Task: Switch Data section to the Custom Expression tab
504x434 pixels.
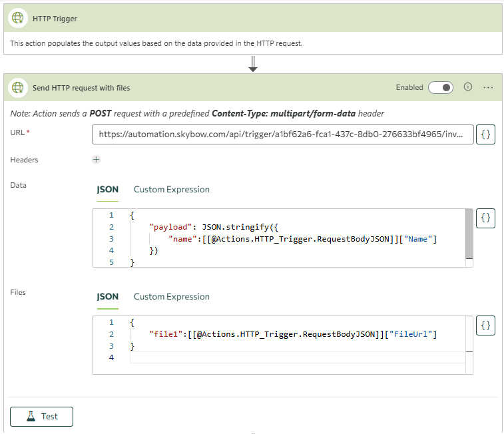Action: (x=171, y=190)
